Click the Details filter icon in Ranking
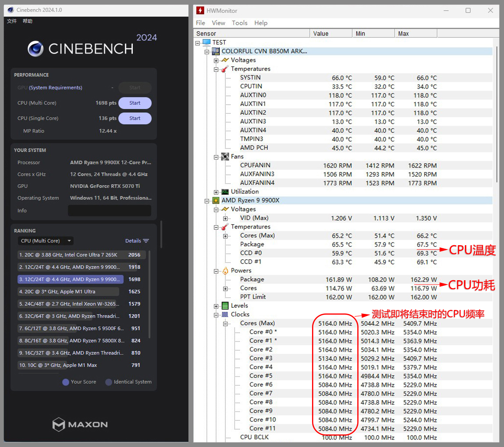 (x=146, y=241)
